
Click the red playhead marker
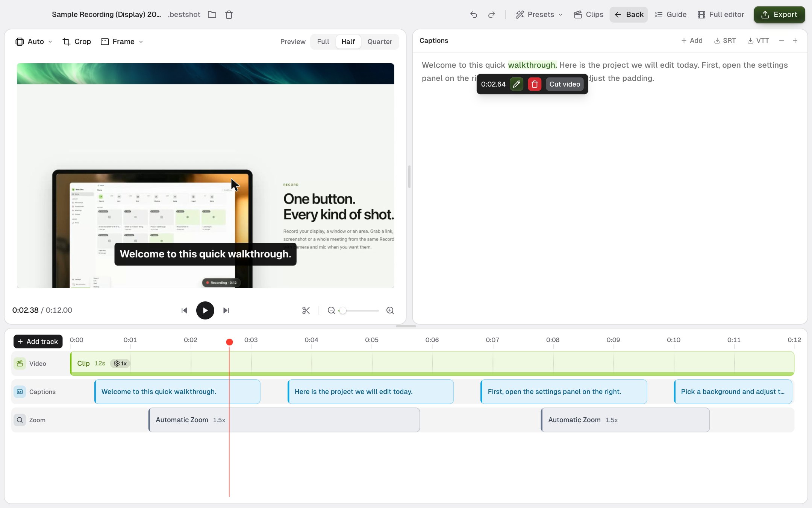coord(229,342)
